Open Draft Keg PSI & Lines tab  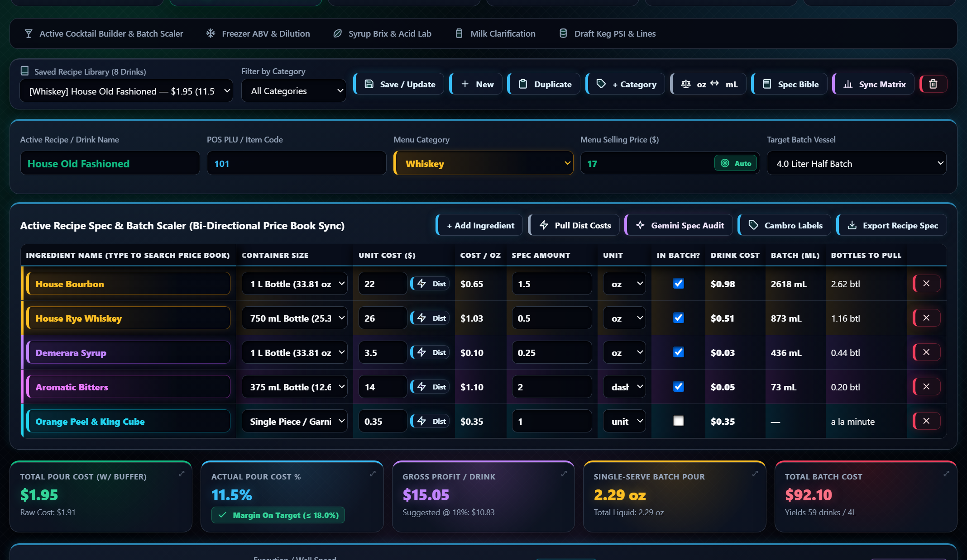[x=608, y=33]
